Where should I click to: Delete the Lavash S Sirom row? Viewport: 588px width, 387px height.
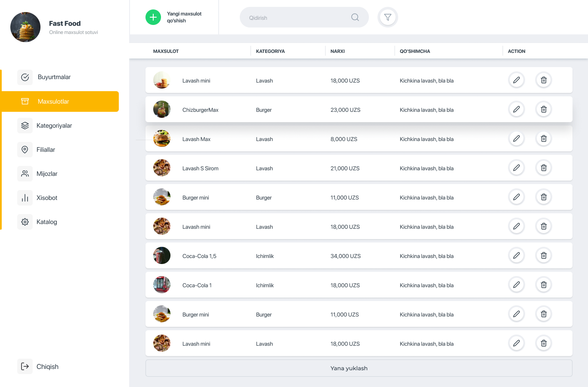pos(543,168)
